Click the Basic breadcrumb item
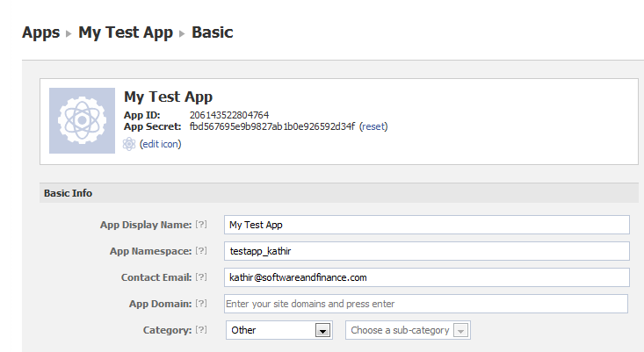The image size is (644, 352). pos(212,32)
